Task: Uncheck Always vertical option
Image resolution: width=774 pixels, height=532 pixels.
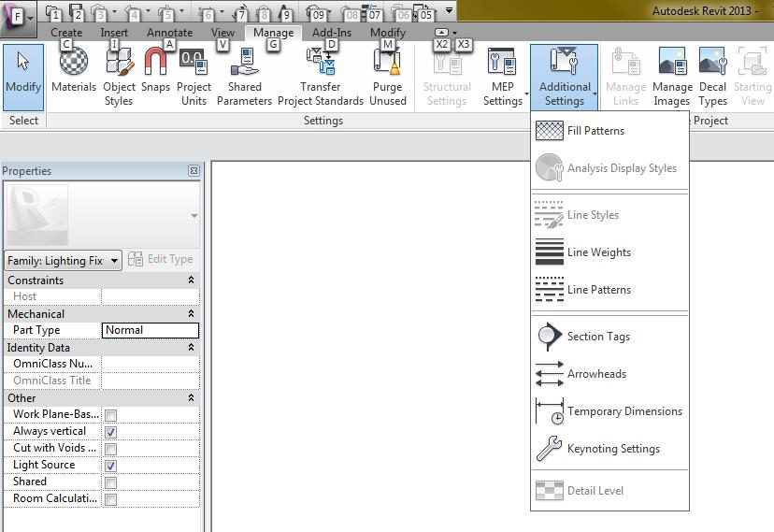Action: (111, 432)
